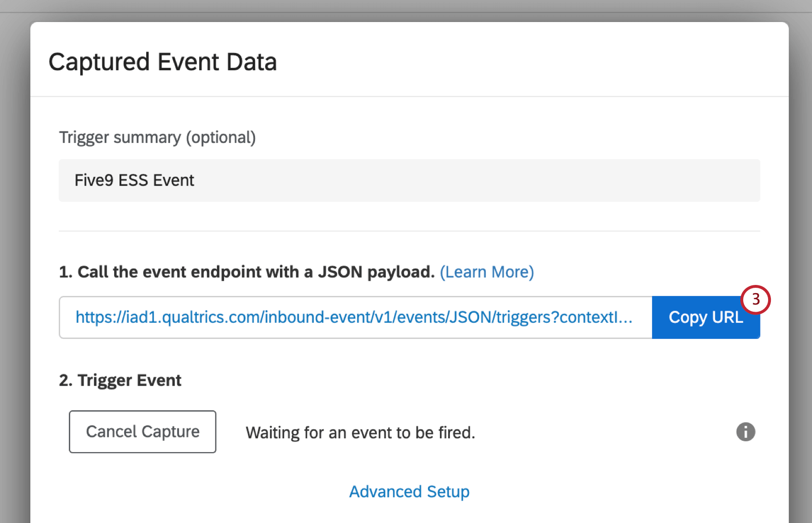This screenshot has width=812, height=523.
Task: Select the Copy URL action
Action: pyautogui.click(x=705, y=317)
